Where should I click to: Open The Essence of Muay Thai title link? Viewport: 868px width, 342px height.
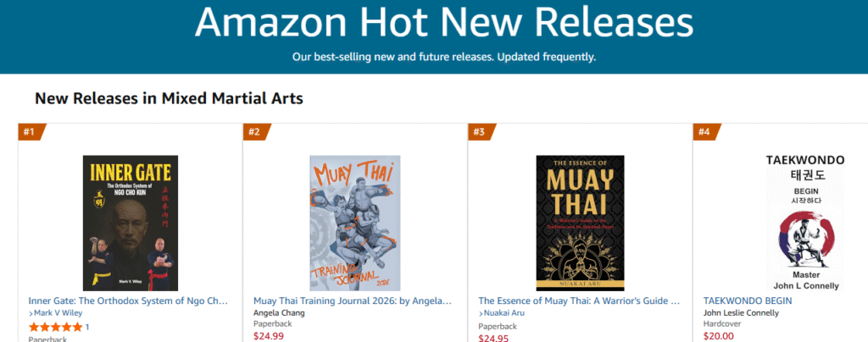[579, 300]
